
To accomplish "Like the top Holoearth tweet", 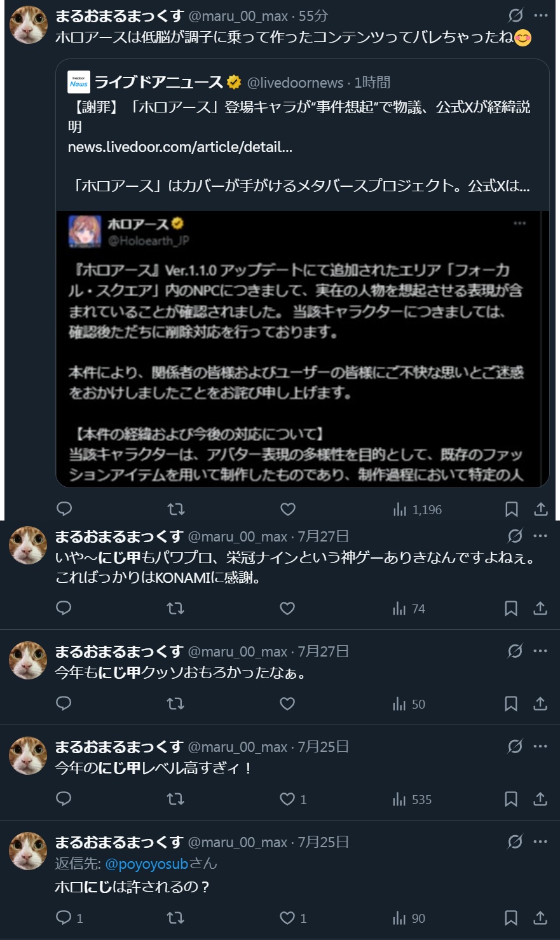I will coord(288,509).
